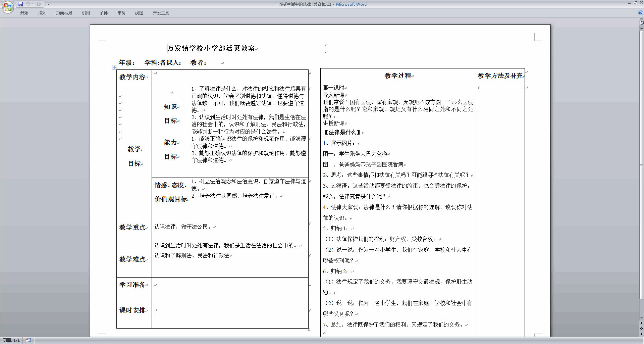Click the Undo arrow in Quick Access
This screenshot has width=644, height=344.
(x=28, y=4)
